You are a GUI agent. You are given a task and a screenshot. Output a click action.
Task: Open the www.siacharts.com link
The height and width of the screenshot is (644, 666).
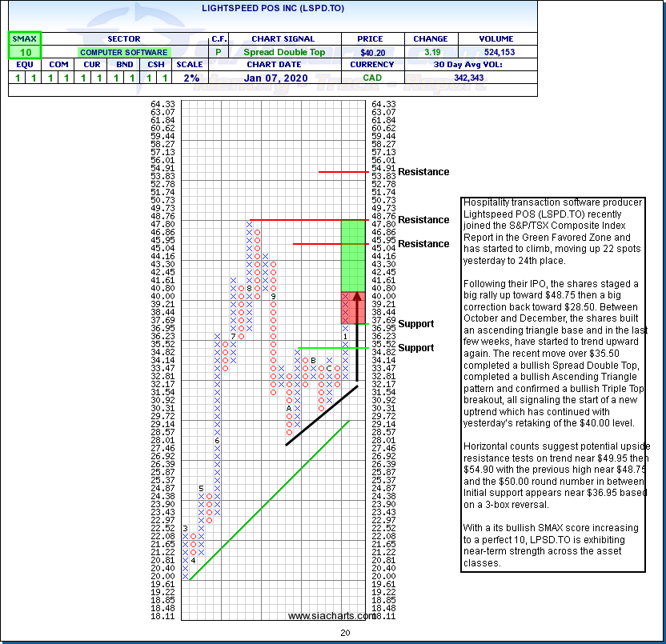pos(331,616)
